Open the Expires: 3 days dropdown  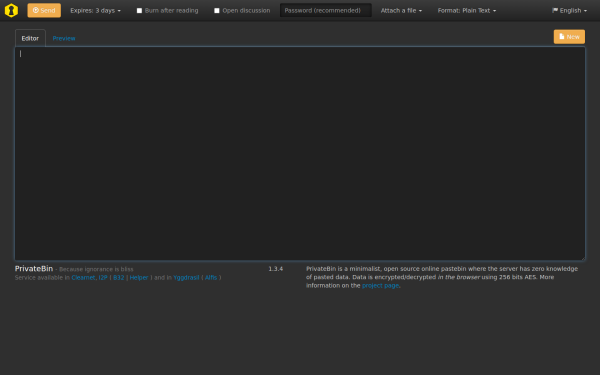pyautogui.click(x=95, y=11)
